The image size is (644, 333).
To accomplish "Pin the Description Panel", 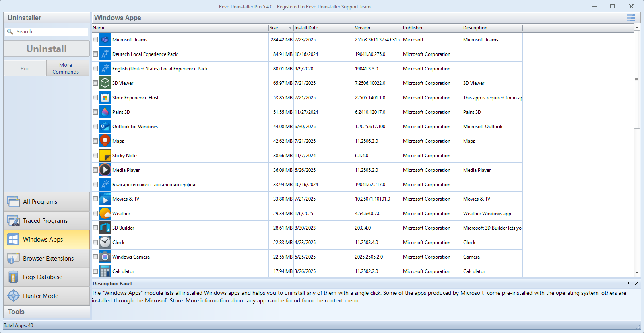I will (x=628, y=284).
